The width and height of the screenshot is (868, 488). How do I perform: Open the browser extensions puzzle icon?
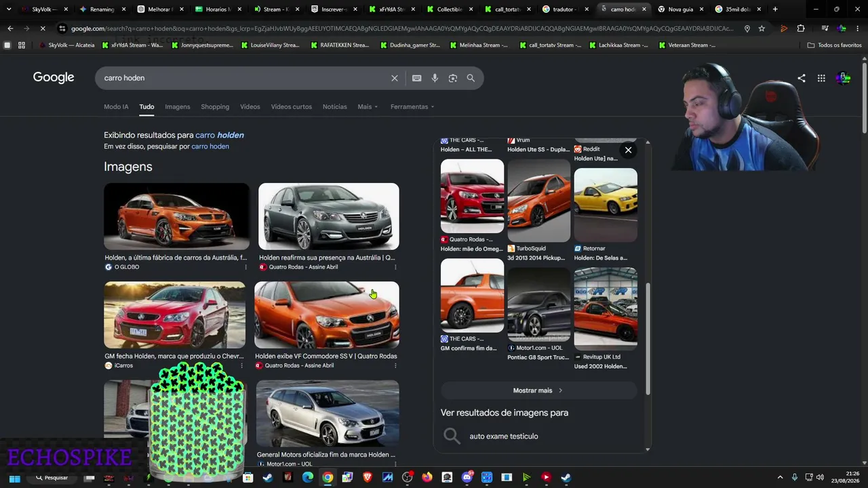click(x=801, y=28)
